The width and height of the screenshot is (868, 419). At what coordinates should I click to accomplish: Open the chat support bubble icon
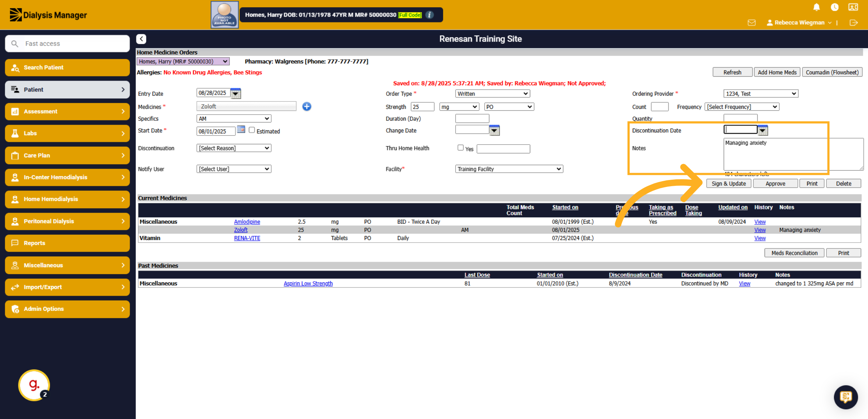(x=846, y=397)
